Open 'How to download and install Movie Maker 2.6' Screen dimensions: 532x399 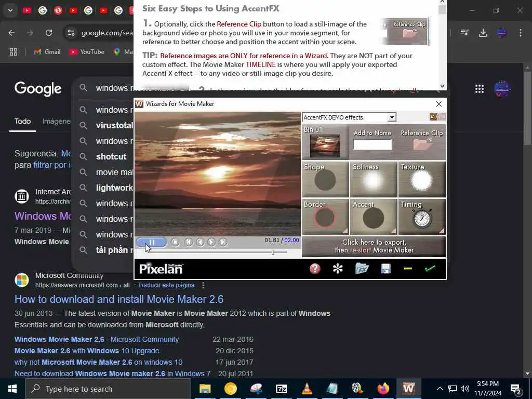tap(119, 299)
